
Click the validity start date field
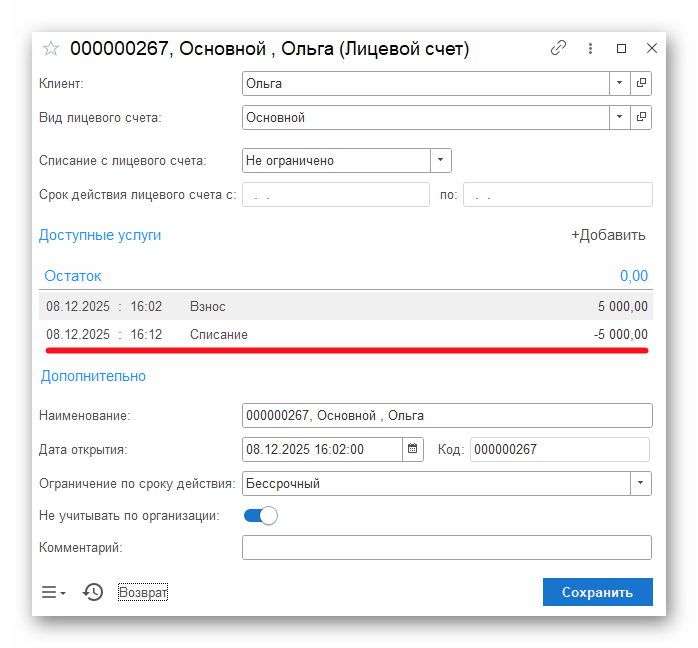[x=336, y=194]
